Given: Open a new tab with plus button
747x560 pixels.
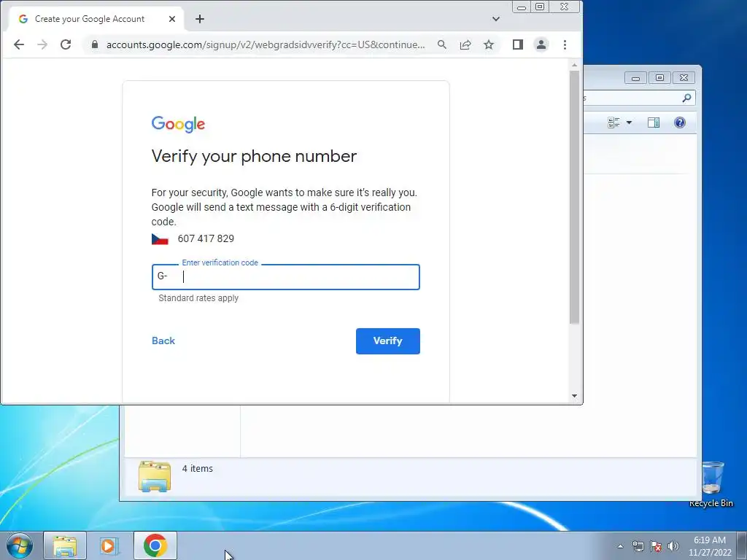Looking at the screenshot, I should pos(200,19).
